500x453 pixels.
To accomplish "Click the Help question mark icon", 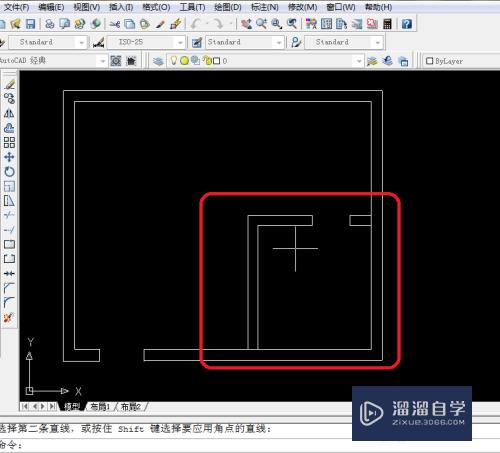I will (407, 24).
